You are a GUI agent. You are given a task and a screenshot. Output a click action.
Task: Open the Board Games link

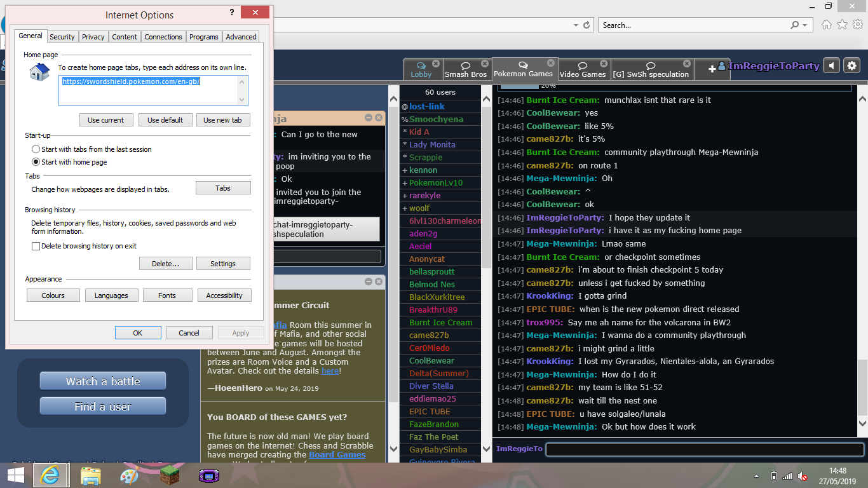(x=337, y=454)
